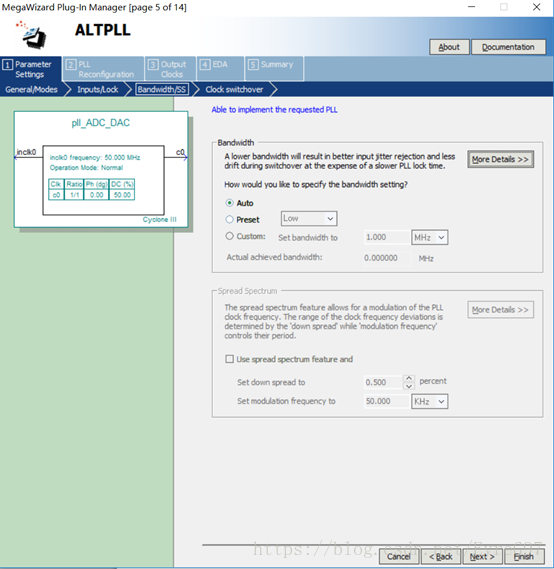Go to General/Modes step
The image size is (554, 569).
(x=31, y=89)
